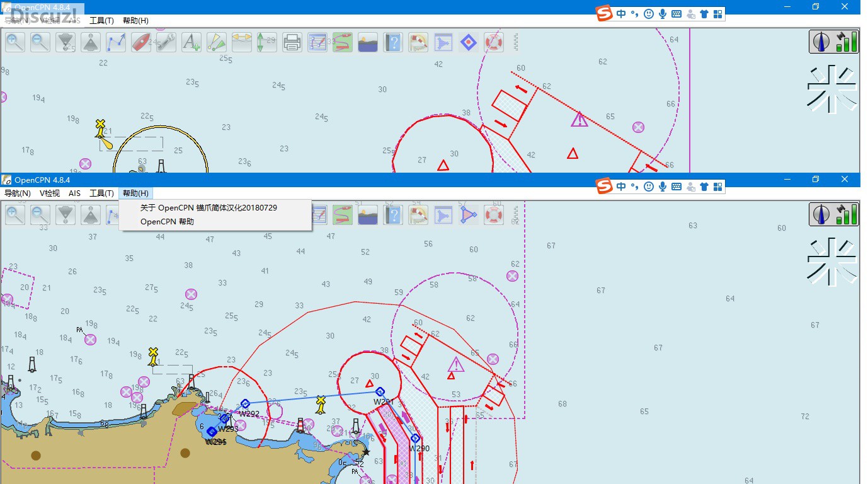This screenshot has height=484, width=868.
Task: Open V检视 menu in bottom window
Action: coord(50,193)
